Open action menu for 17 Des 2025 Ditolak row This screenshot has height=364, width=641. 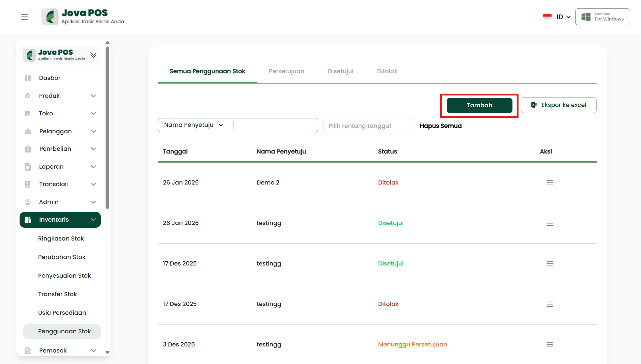tap(550, 304)
